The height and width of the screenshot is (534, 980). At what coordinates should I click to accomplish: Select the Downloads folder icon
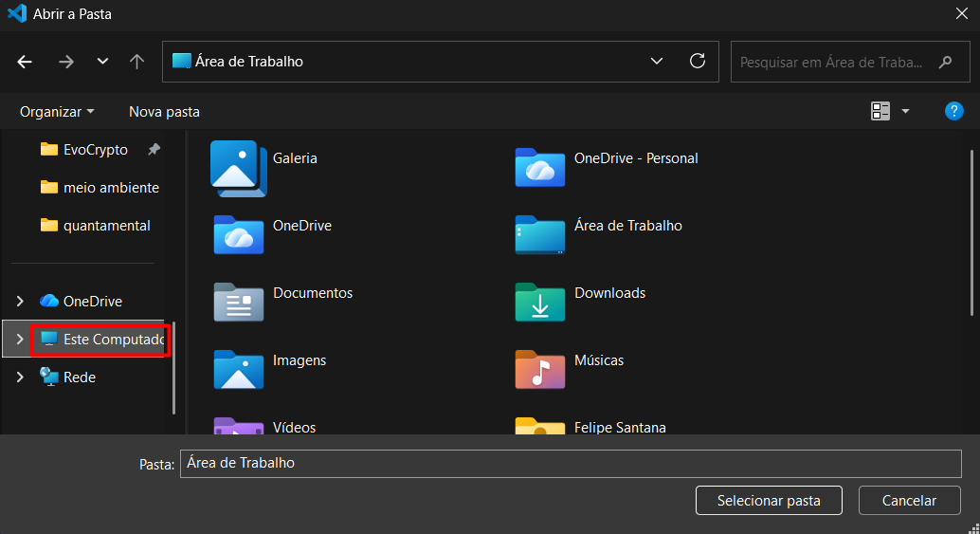pyautogui.click(x=539, y=302)
